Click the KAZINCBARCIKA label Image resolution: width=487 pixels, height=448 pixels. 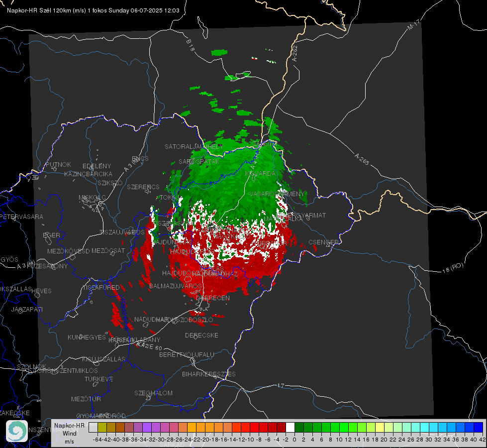pos(88,174)
